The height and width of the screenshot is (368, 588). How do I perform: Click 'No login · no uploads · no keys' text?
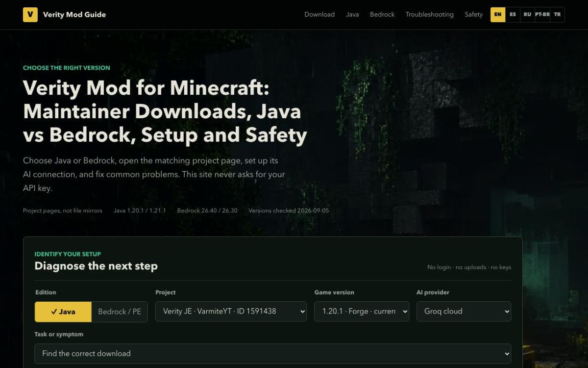(469, 267)
